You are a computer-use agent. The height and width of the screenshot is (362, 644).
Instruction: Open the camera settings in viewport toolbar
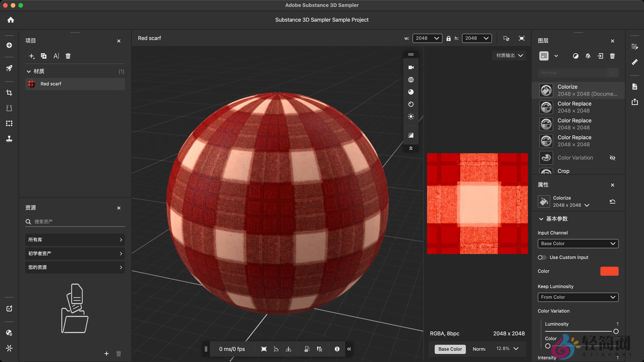pos(411,67)
